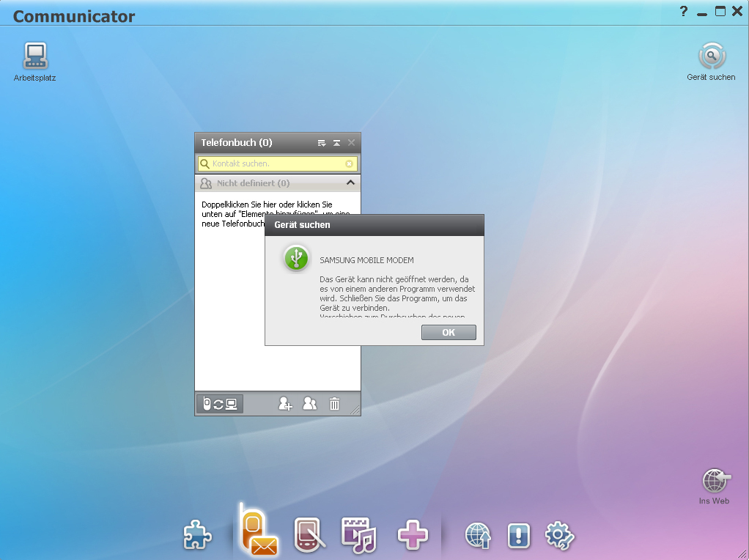The height and width of the screenshot is (560, 749).
Task: Add a new contact in Telefonbuch
Action: (x=285, y=404)
